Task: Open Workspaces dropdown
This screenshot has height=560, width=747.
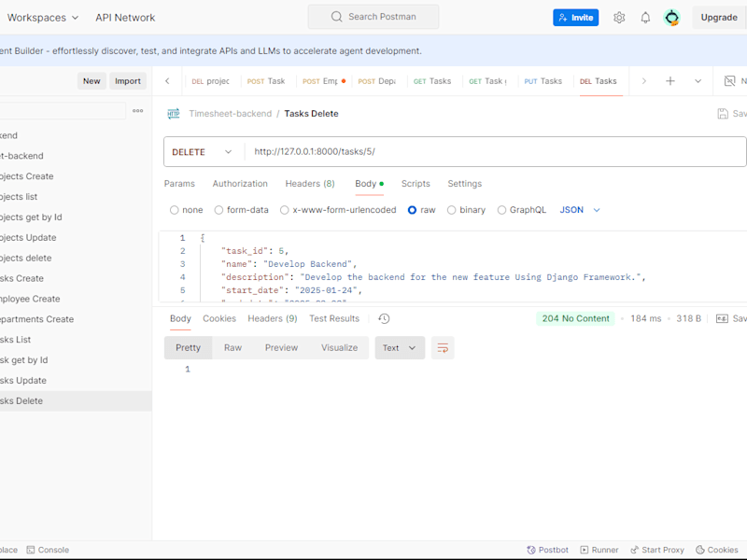Action: click(43, 18)
